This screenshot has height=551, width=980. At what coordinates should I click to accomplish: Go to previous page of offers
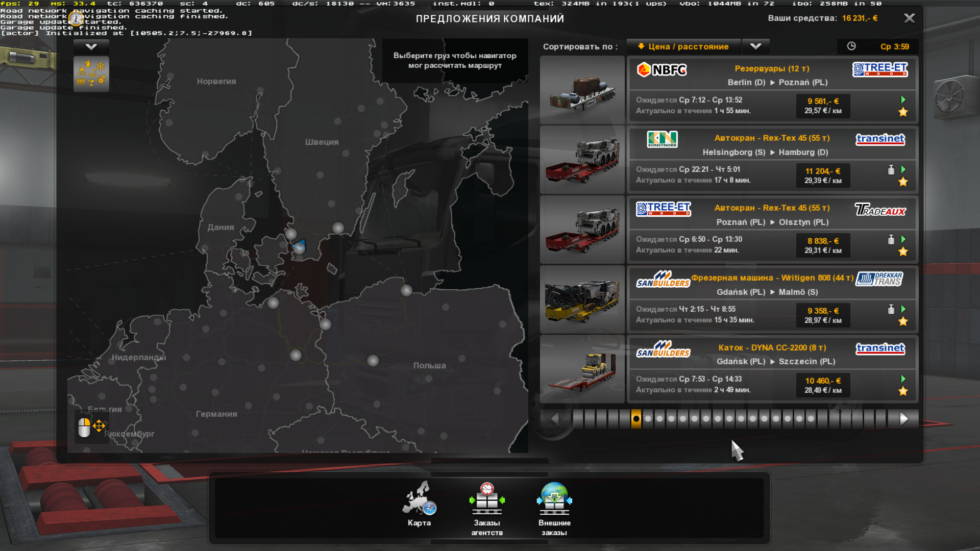(x=555, y=419)
